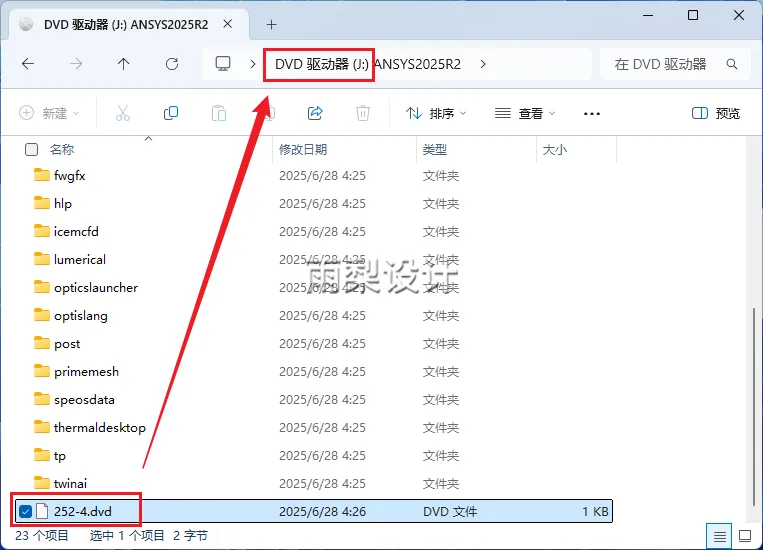The image size is (763, 550).
Task: Click the lumerical folder icon
Action: tap(42, 259)
